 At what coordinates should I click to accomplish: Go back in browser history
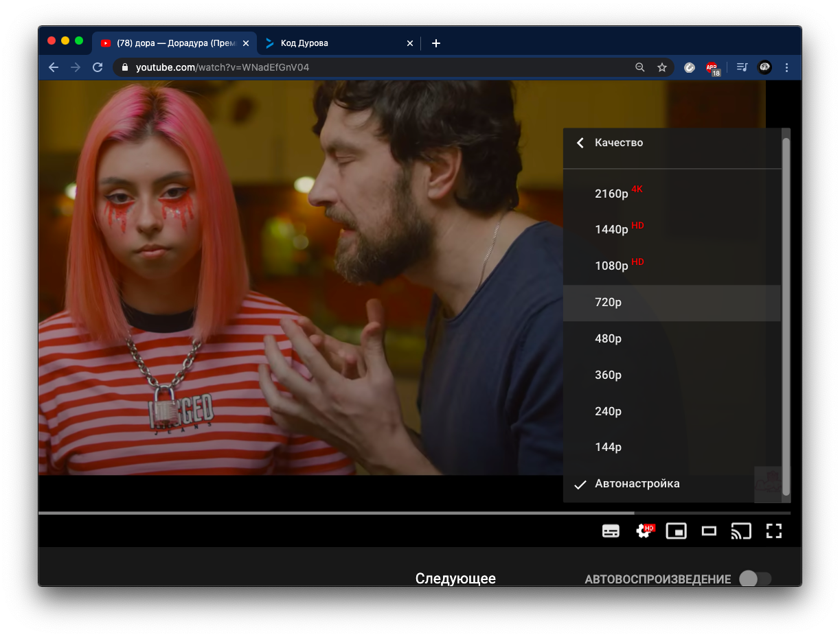(54, 67)
